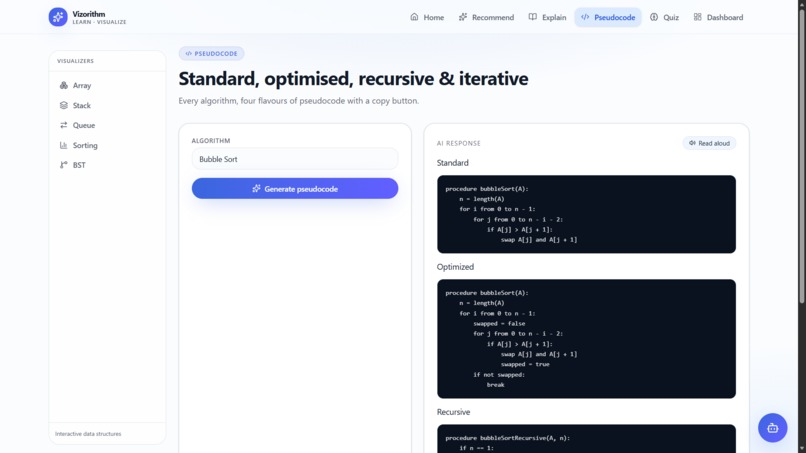Click the BST branch icon
806x453 pixels.
tap(64, 165)
